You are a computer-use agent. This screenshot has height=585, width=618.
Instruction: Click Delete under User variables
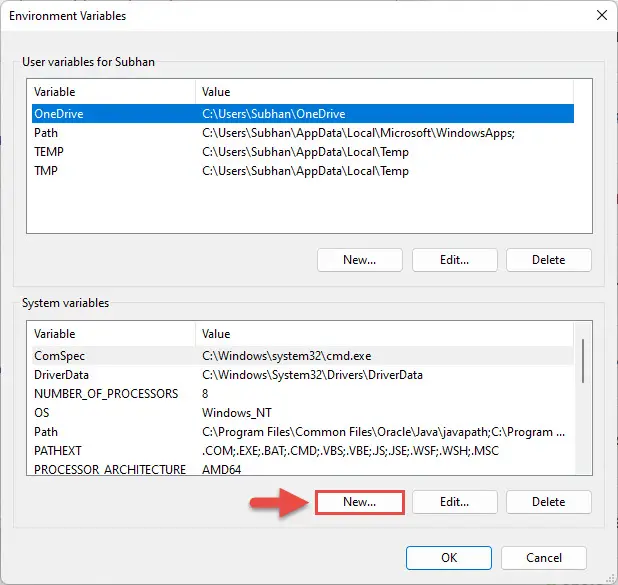(x=549, y=260)
